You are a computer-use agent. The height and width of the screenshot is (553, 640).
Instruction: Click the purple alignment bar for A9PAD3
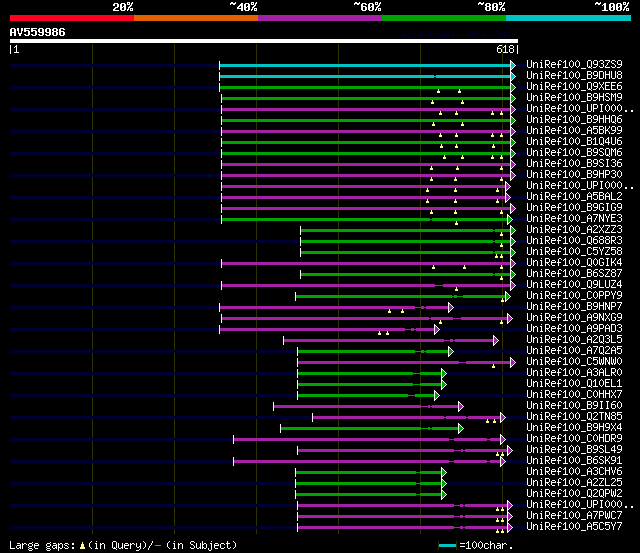point(327,329)
